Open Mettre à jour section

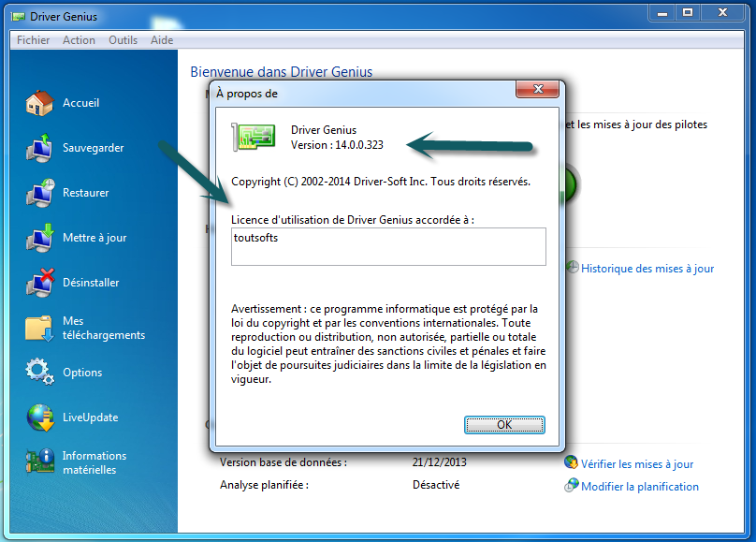(x=94, y=238)
